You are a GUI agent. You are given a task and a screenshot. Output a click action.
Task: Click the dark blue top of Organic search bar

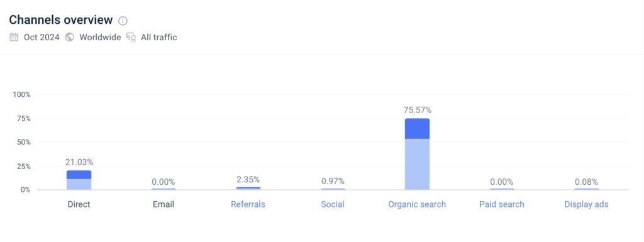coord(418,129)
